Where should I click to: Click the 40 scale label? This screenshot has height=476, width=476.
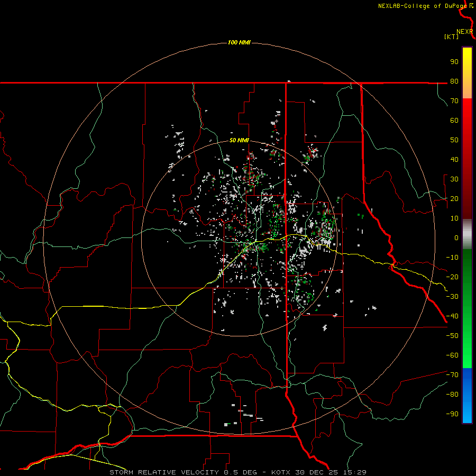[x=454, y=159]
